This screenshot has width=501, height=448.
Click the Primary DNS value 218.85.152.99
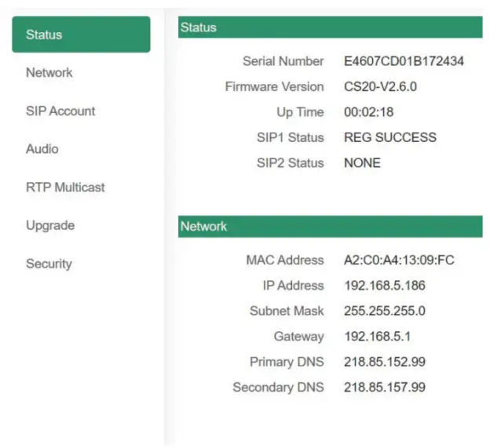pos(385,362)
